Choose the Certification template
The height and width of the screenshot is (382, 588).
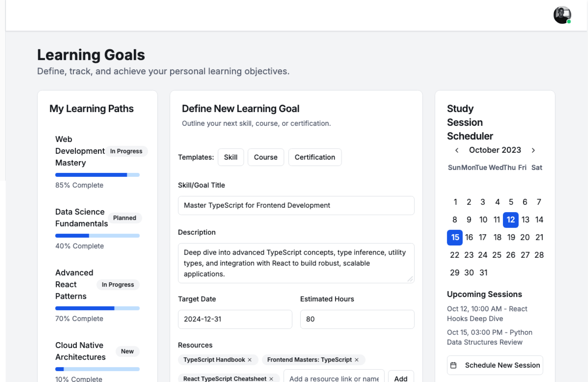coord(315,157)
